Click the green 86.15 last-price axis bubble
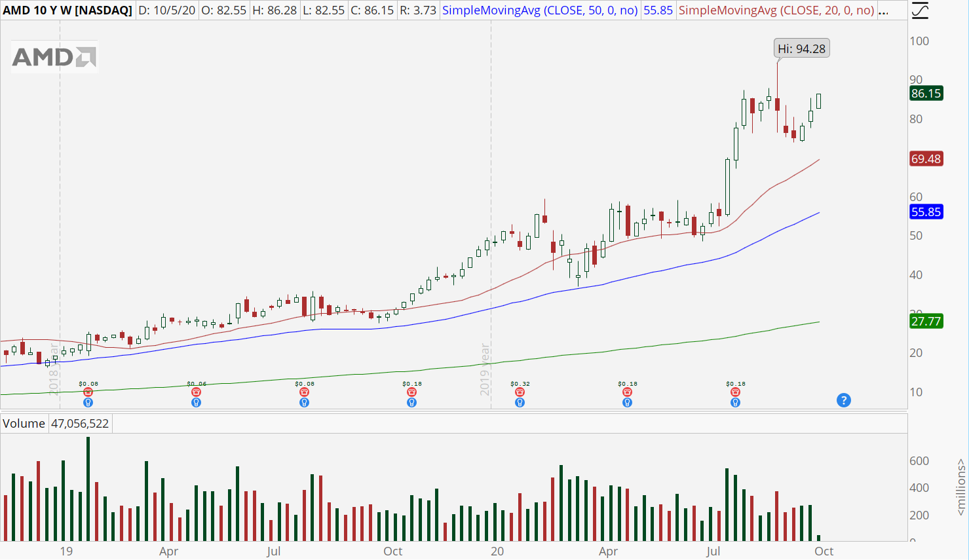The height and width of the screenshot is (560, 969). coord(926,94)
